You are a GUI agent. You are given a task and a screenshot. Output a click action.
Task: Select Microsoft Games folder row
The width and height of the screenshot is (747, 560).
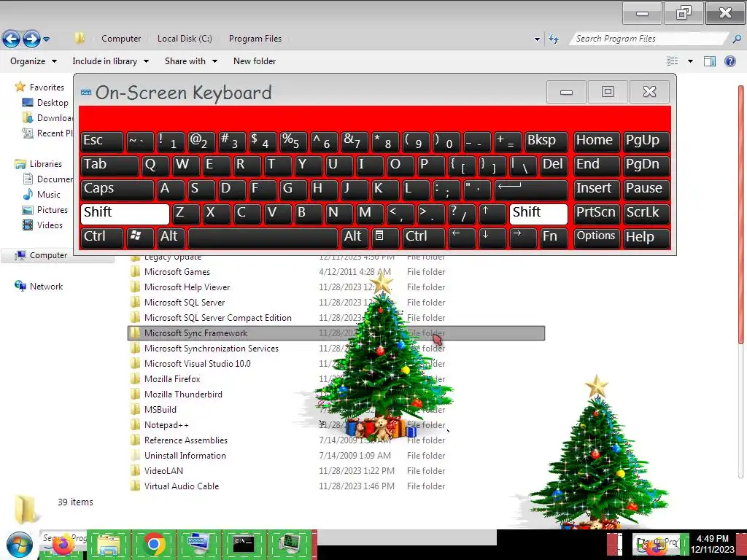[x=336, y=272]
